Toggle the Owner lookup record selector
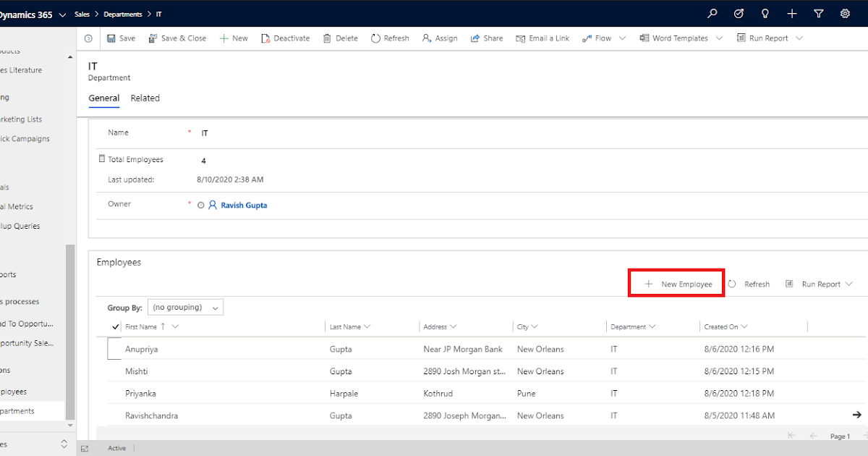This screenshot has width=868, height=456. click(201, 204)
